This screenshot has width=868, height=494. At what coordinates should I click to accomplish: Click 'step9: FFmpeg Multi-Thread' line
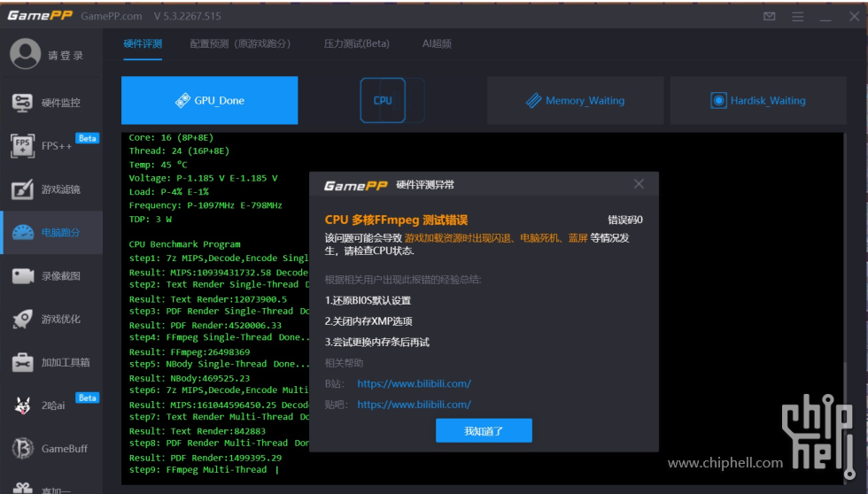point(198,470)
